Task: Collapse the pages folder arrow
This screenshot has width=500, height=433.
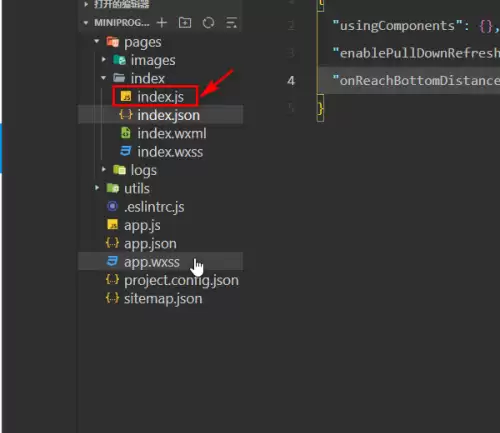Action: coord(97,42)
